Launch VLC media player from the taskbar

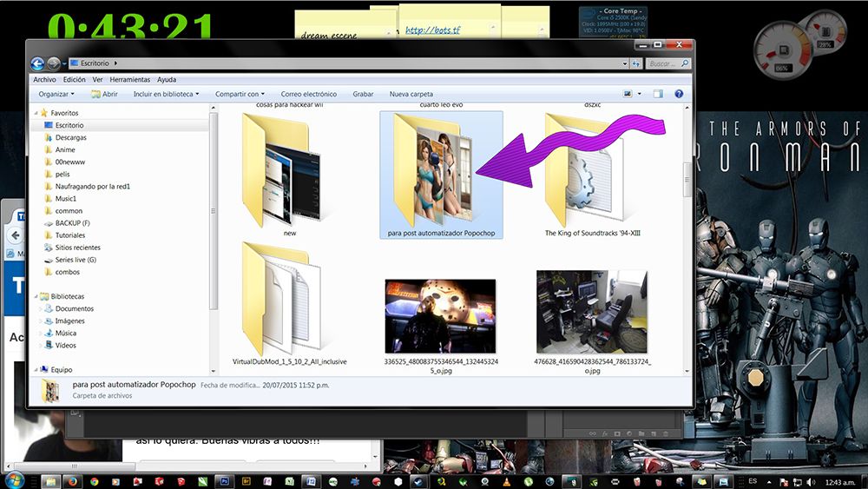(506, 482)
